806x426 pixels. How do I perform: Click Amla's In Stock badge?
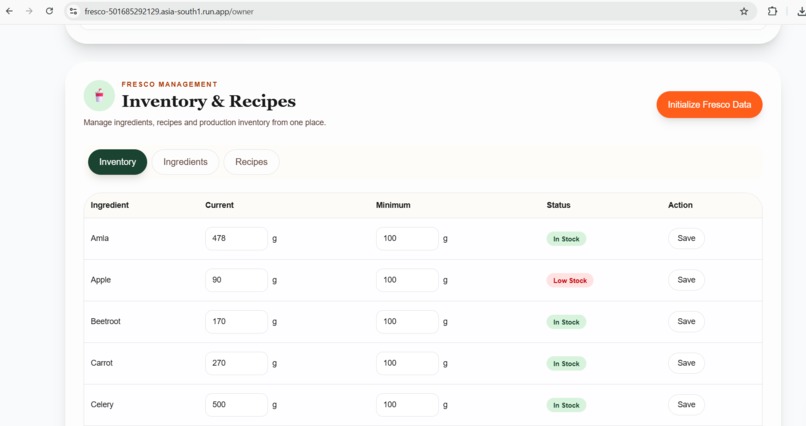pyautogui.click(x=566, y=239)
